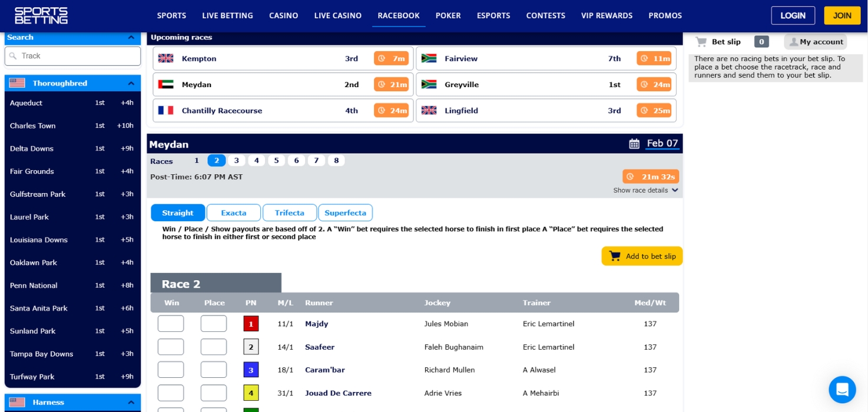The image size is (868, 412).
Task: Click the South Africa flag beside Greyville
Action: click(429, 84)
